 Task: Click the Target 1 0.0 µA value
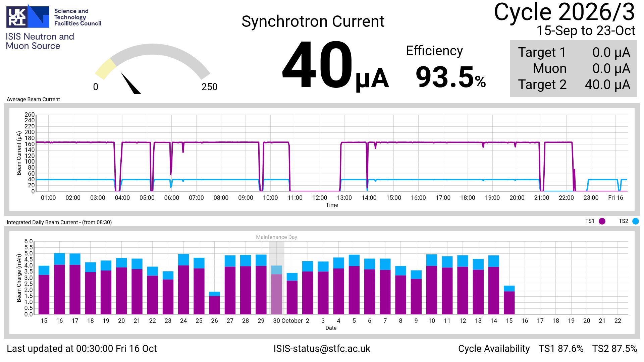coord(611,53)
